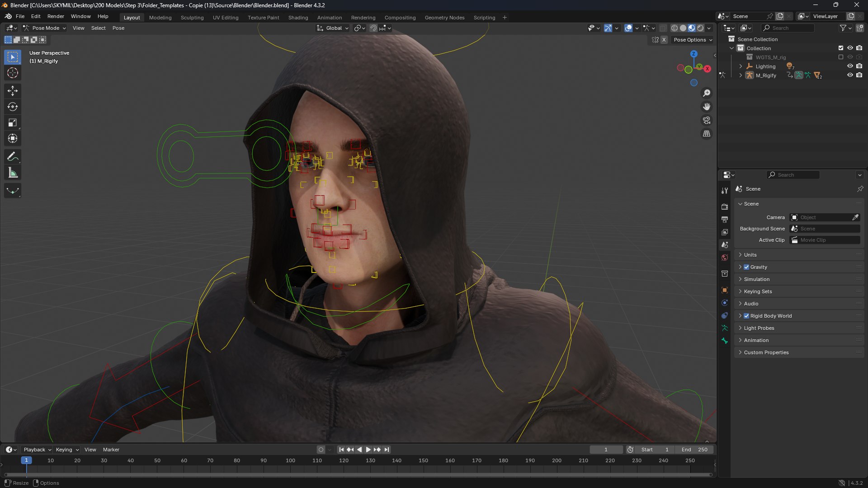The image size is (868, 488).
Task: Select the Measure tool
Action: 13,173
